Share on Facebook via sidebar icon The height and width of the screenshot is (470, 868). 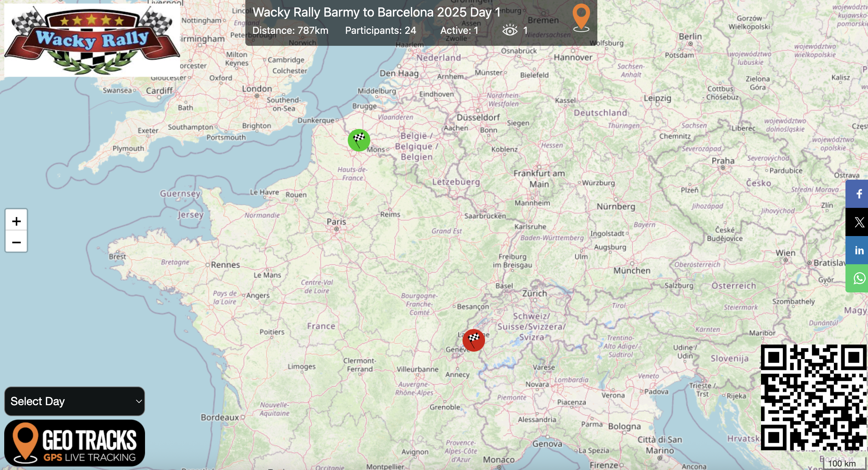click(x=859, y=194)
